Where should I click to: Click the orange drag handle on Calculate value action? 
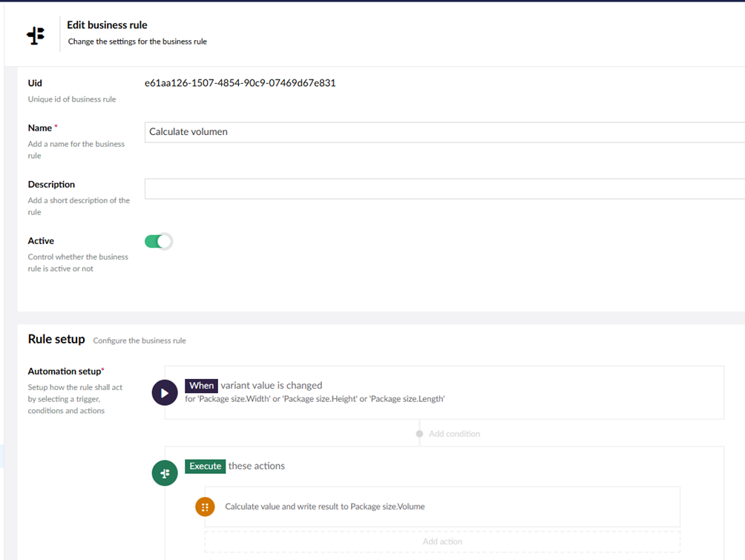[x=205, y=507]
